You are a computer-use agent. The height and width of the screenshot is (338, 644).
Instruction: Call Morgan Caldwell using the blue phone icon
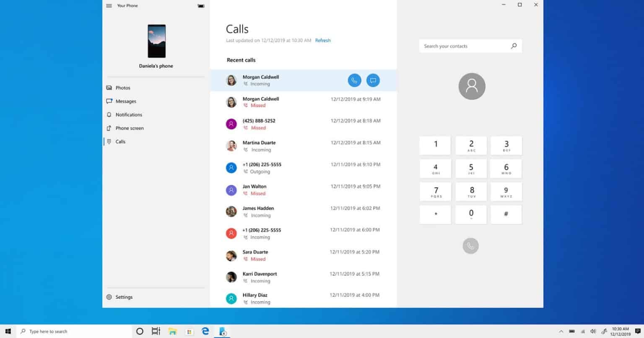click(x=354, y=81)
